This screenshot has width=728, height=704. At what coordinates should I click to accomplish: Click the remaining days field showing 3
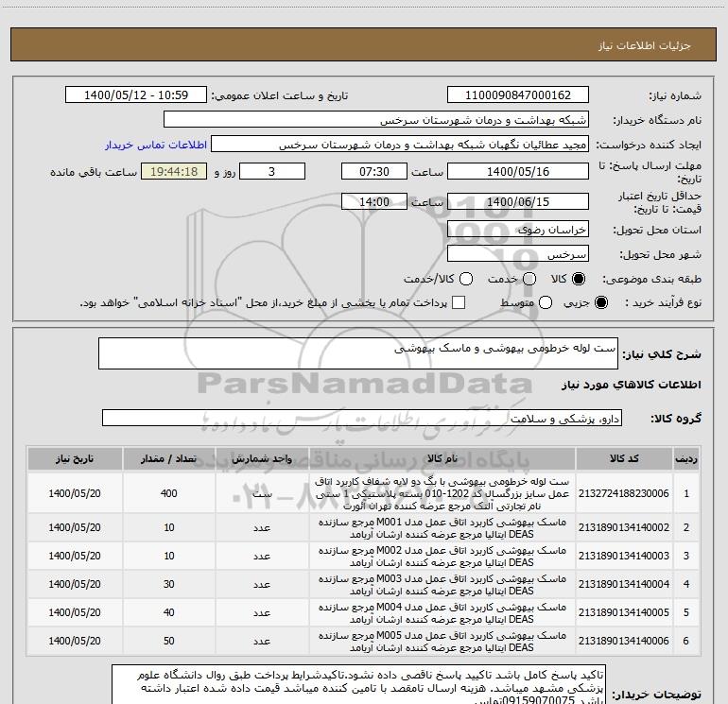272,171
